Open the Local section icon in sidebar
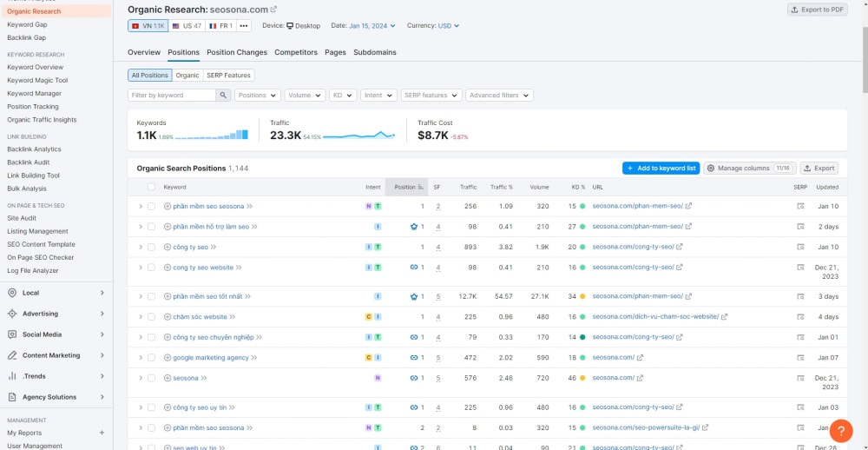Viewport: 868px width, 450px height. (x=12, y=293)
